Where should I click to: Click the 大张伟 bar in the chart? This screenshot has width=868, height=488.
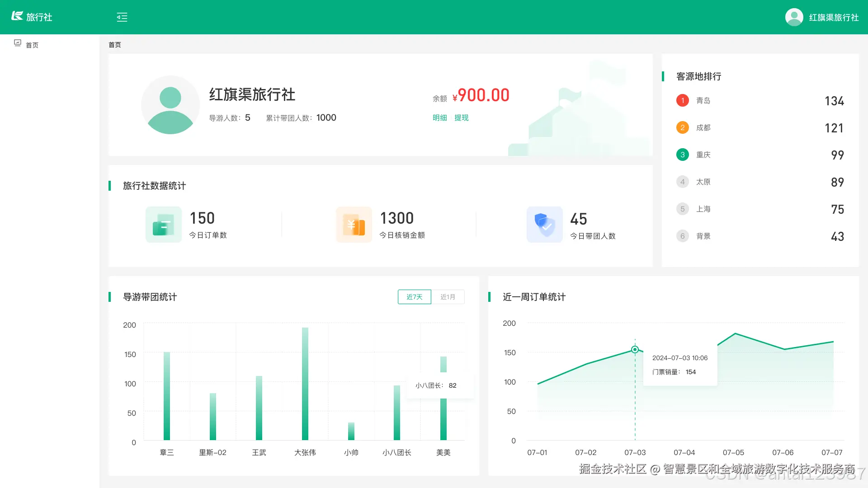coord(305,384)
